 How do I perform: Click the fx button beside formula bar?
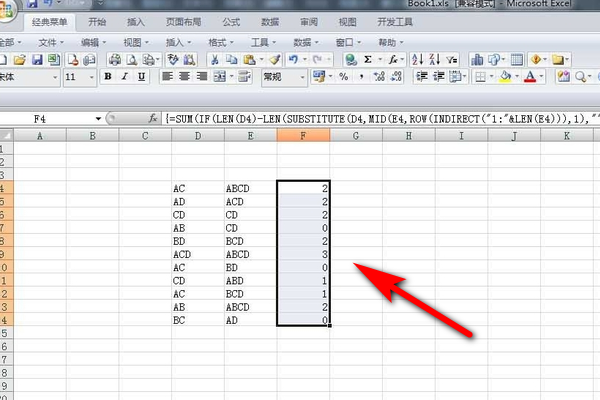click(153, 119)
